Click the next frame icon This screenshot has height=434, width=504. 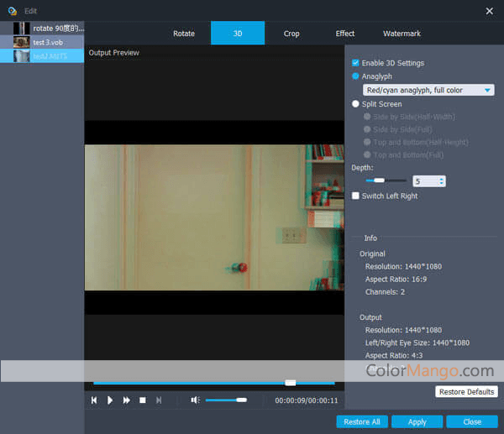click(159, 400)
